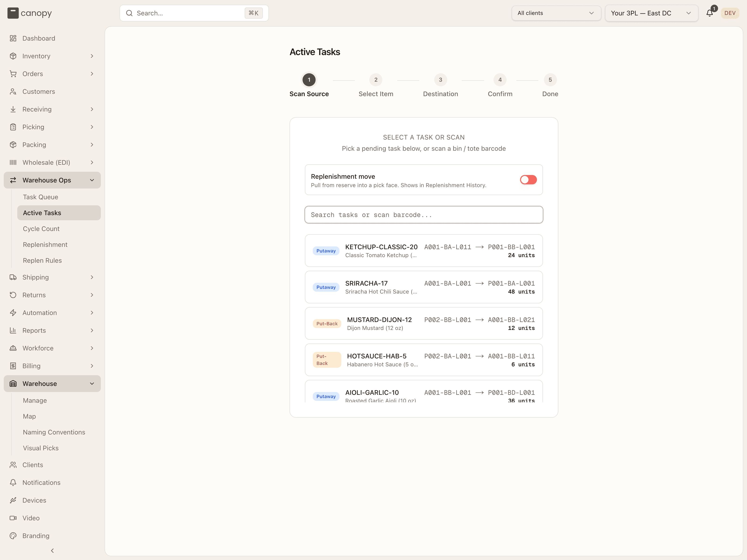Click the Returns arrow icon
The height and width of the screenshot is (560, 747).
(13, 295)
